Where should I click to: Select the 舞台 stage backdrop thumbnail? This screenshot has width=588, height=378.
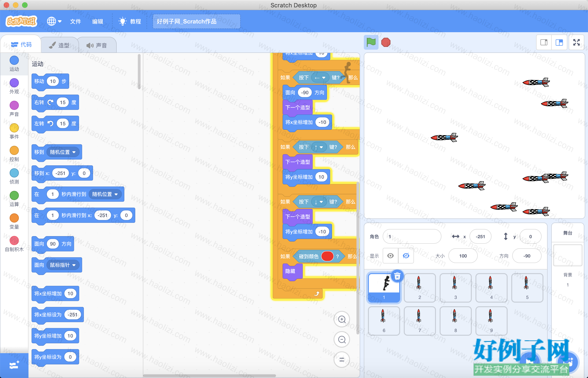coord(567,255)
